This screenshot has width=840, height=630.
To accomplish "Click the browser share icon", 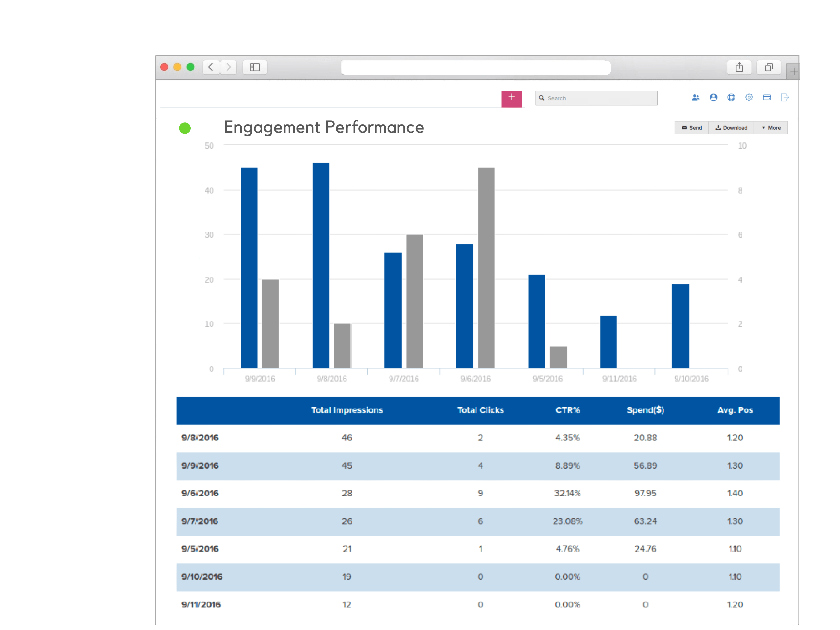I will 739,67.
